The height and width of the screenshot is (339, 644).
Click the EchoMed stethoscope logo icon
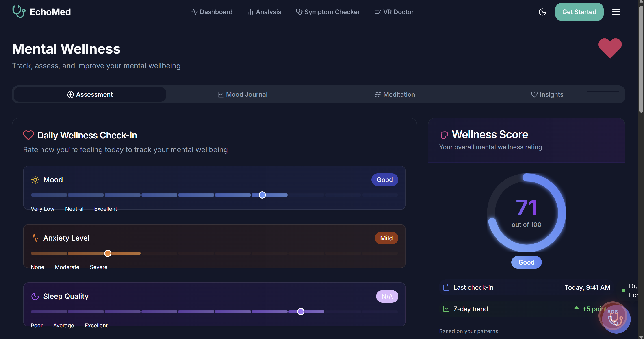[x=19, y=12]
